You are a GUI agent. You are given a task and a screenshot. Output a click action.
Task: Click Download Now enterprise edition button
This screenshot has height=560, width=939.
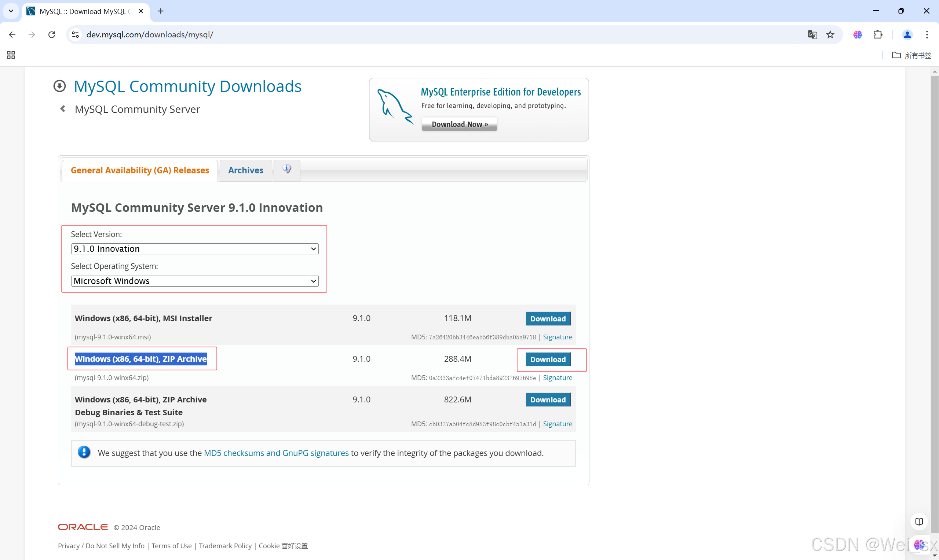pyautogui.click(x=459, y=124)
